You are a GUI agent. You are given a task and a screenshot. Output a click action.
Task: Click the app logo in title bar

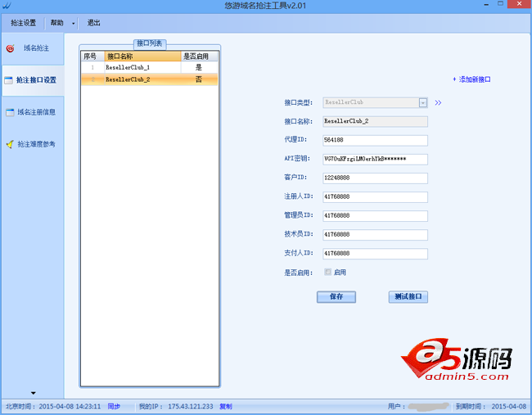[6, 6]
